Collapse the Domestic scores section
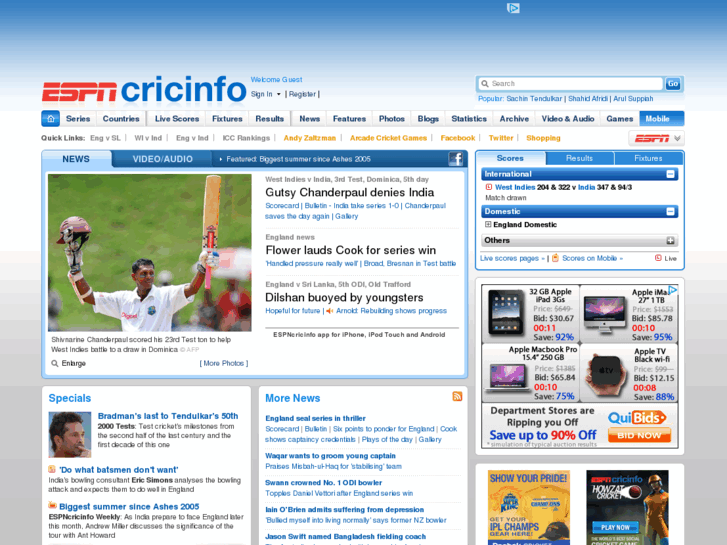Screen dimensions: 727x545 (x=670, y=212)
